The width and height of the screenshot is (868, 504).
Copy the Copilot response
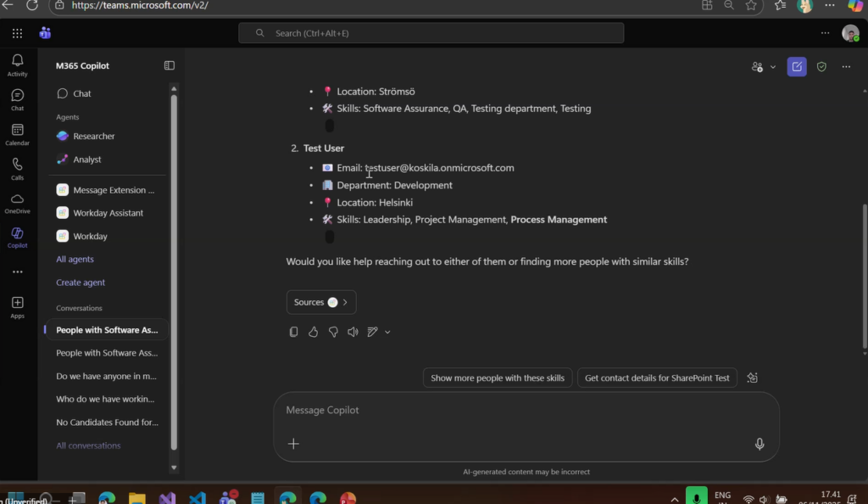tap(293, 332)
